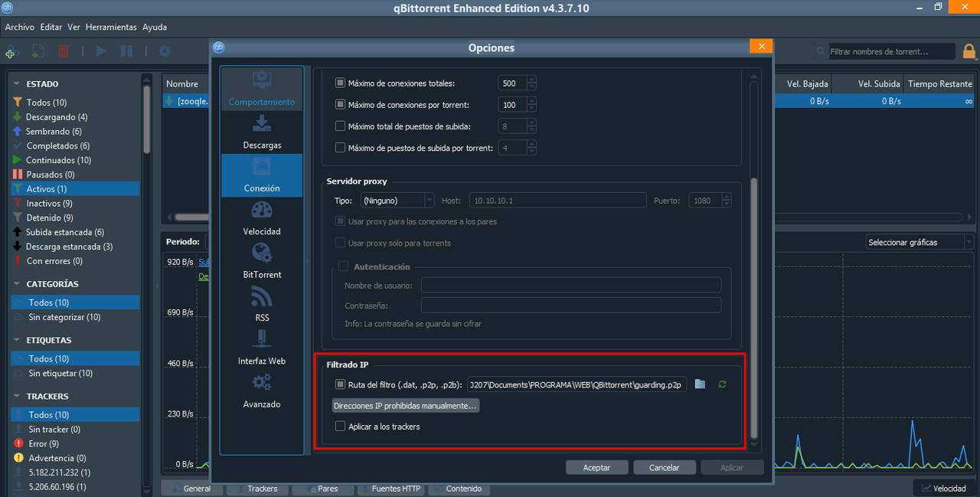Select Conexión options section
The width and height of the screenshot is (980, 497).
point(262,175)
